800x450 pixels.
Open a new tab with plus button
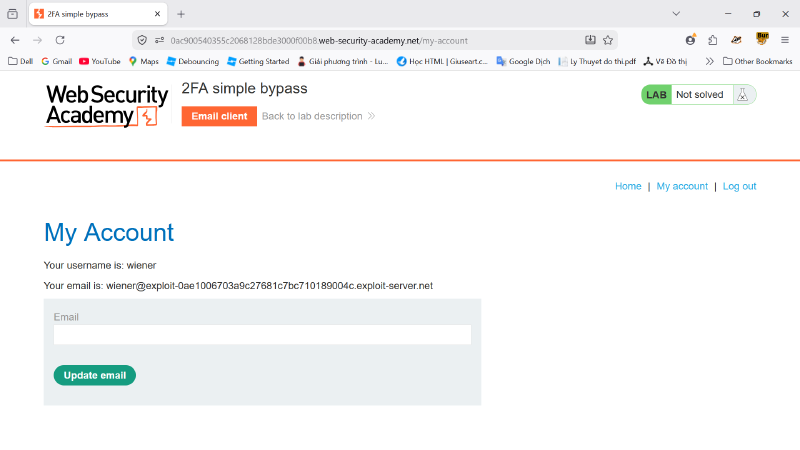coord(181,14)
